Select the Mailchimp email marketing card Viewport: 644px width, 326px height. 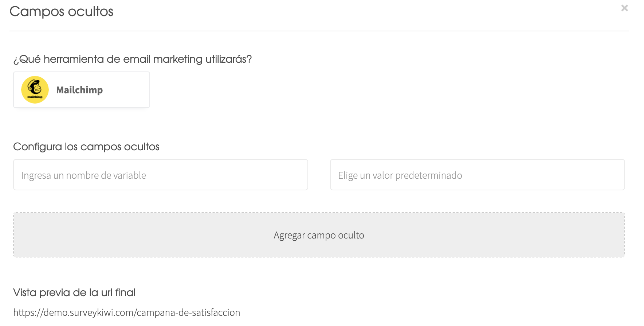pyautogui.click(x=82, y=90)
